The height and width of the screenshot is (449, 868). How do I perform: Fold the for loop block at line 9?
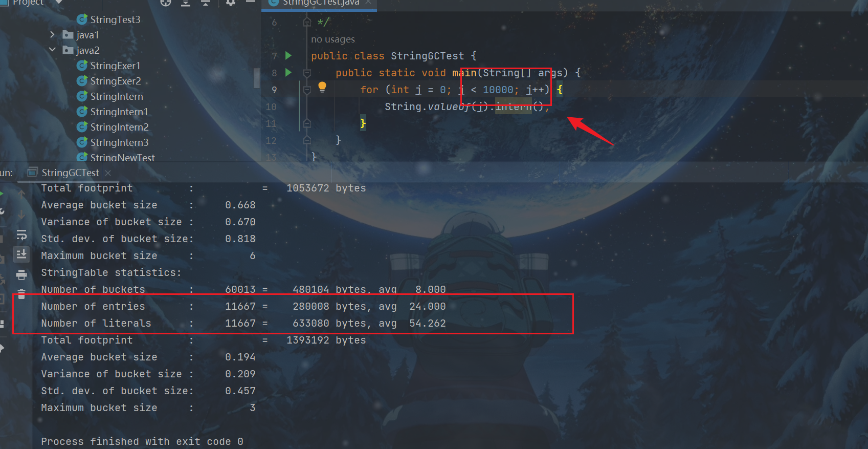307,90
